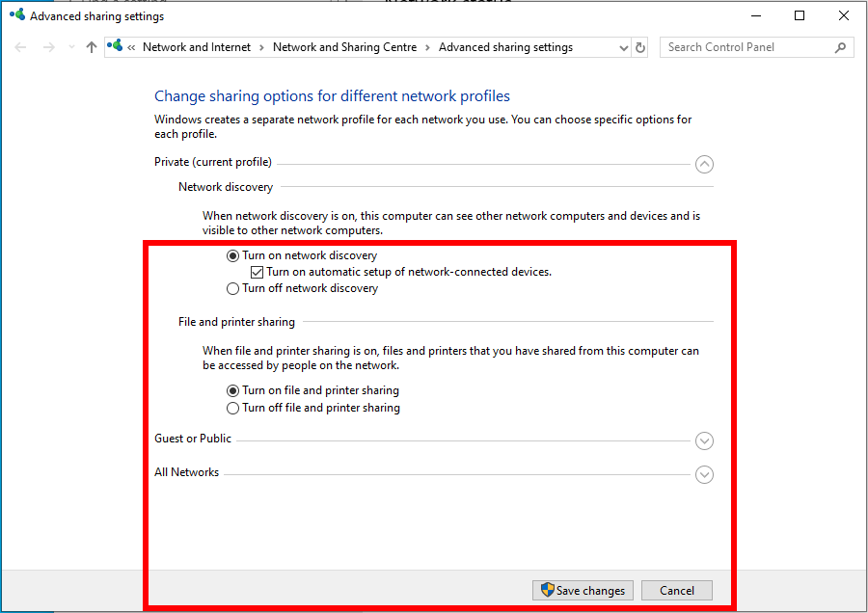The width and height of the screenshot is (868, 613).
Task: Click the breadcrumb overflow chevrons
Action: 131,47
